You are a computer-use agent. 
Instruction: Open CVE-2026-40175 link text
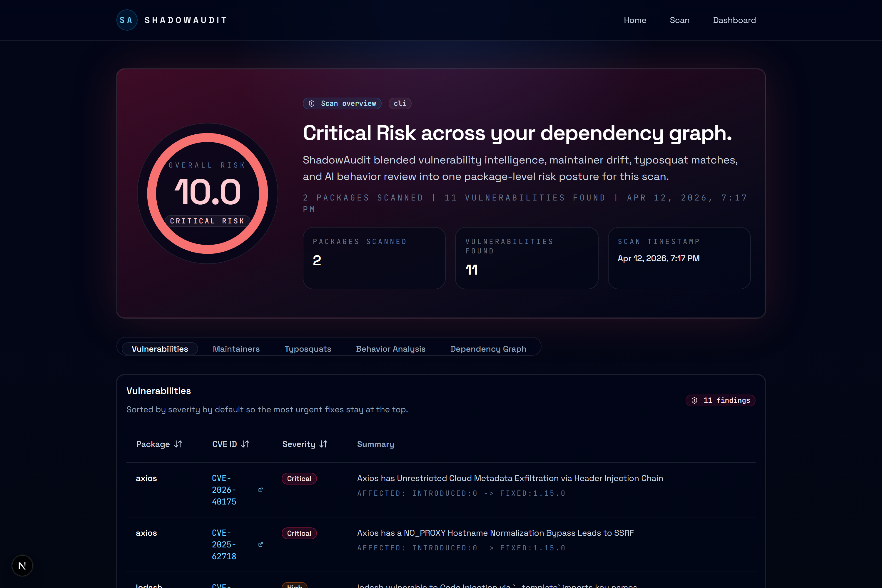(x=224, y=490)
